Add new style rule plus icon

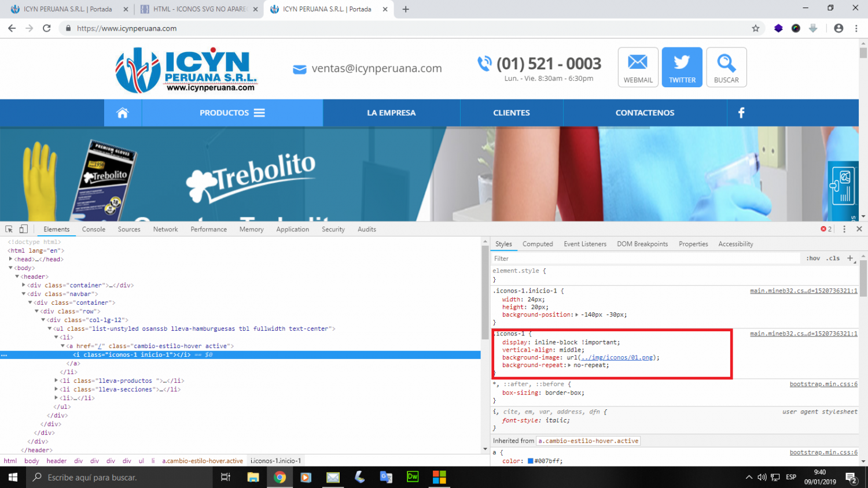coord(851,258)
